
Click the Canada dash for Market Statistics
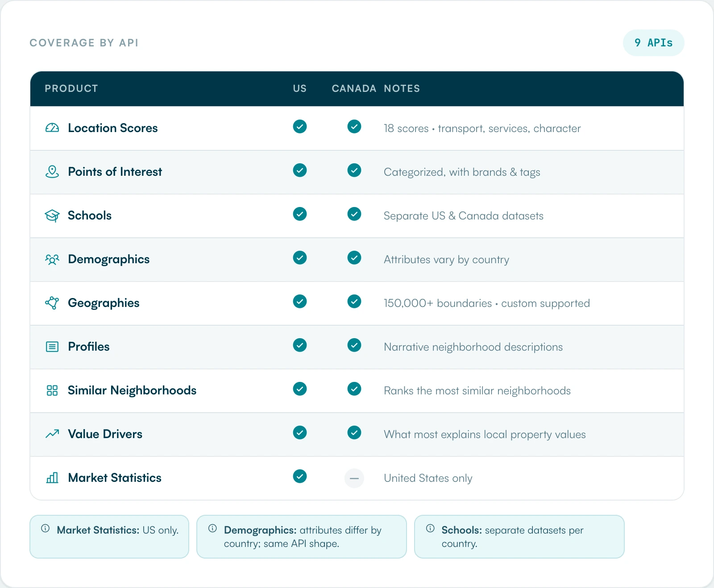pos(354,478)
